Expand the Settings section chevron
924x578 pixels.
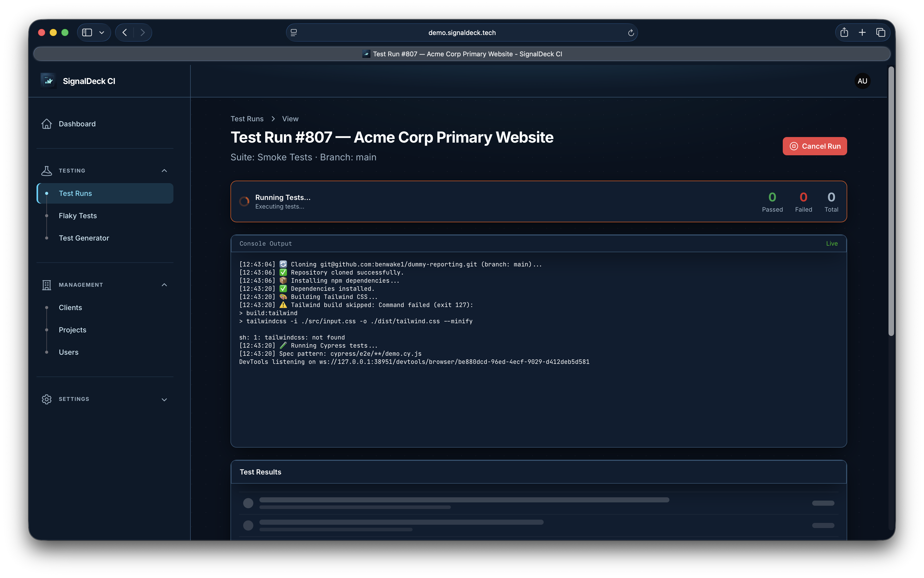point(164,399)
